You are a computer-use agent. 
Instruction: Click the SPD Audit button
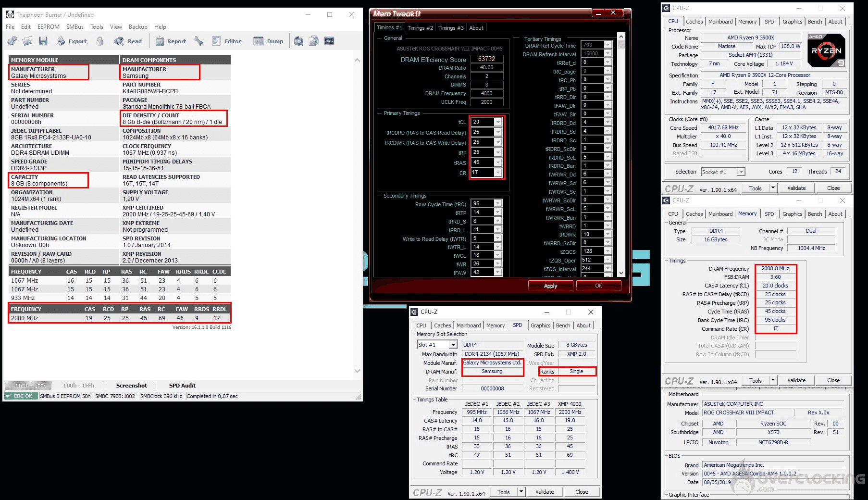tap(182, 386)
